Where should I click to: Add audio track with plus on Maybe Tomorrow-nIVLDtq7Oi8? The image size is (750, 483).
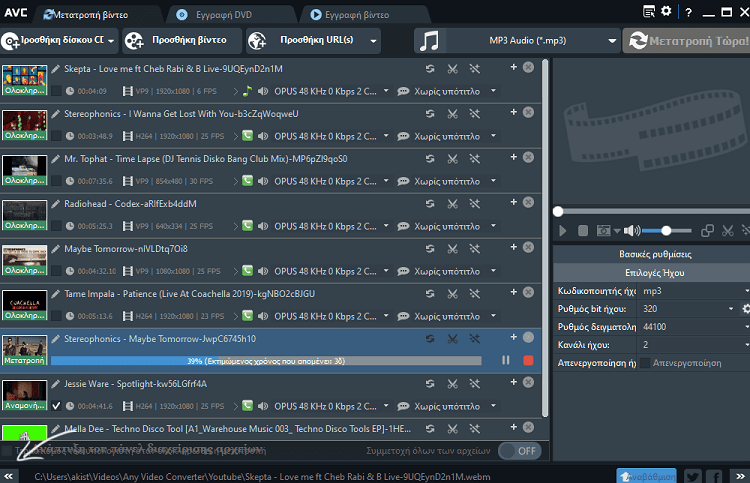[x=514, y=247]
